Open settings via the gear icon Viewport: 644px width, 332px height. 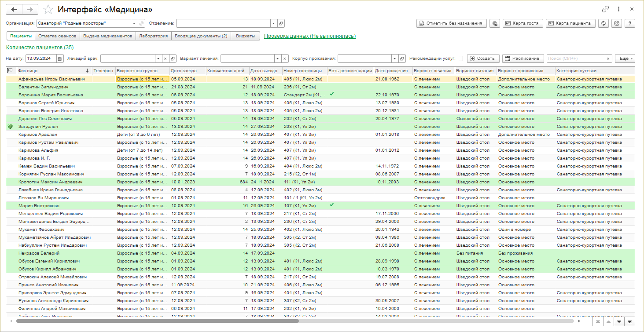click(x=617, y=23)
